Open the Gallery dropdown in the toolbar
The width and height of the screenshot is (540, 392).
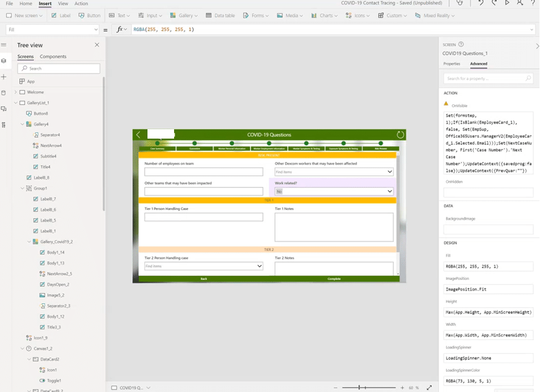pyautogui.click(x=184, y=16)
